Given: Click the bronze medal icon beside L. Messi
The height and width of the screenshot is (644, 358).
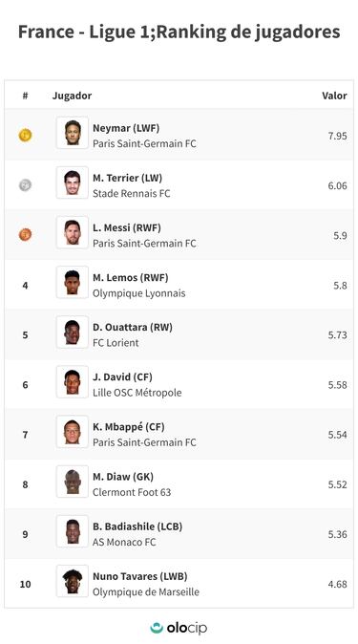Looking at the screenshot, I should point(25,235).
